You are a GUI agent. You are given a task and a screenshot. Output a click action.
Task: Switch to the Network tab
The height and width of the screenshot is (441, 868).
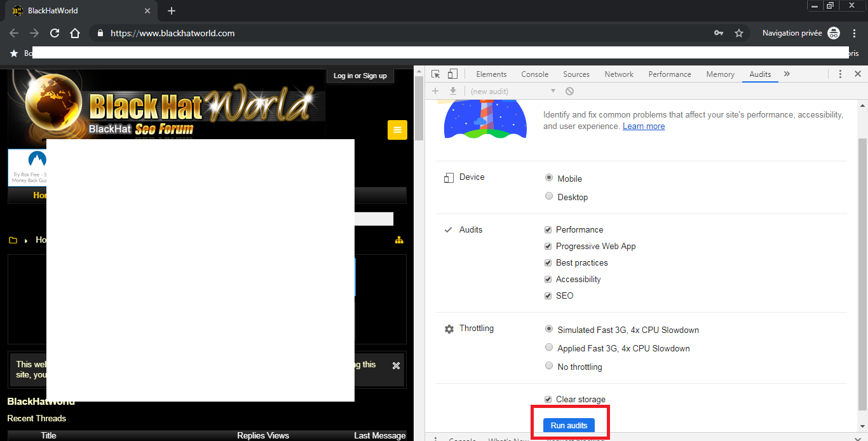(619, 74)
